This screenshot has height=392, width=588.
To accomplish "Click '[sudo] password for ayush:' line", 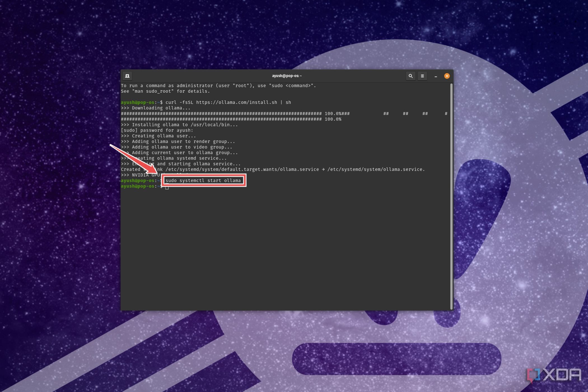I will [x=157, y=130].
